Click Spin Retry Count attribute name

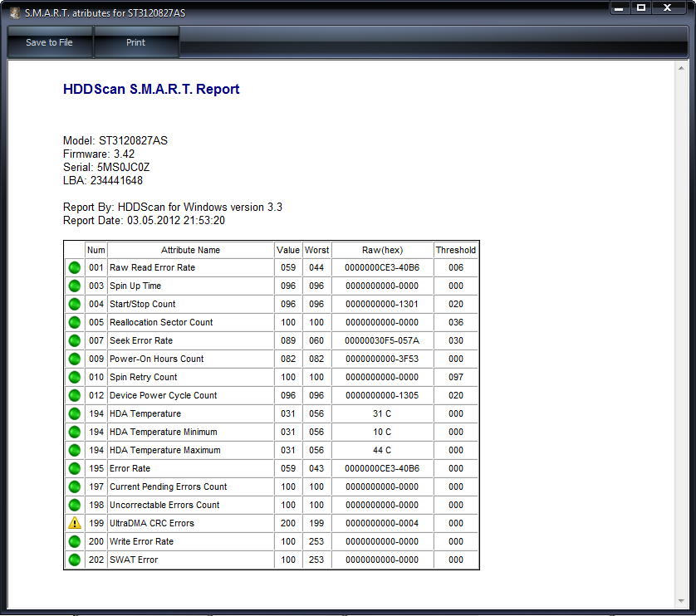click(x=144, y=377)
